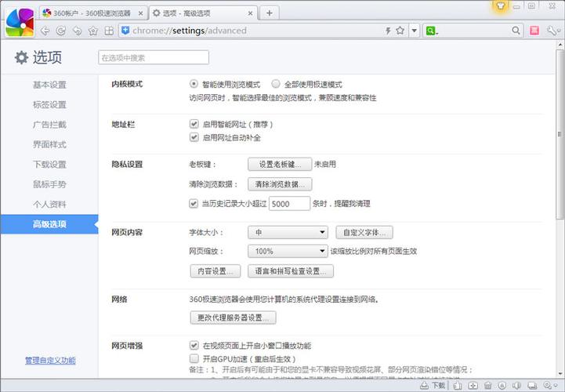Open the 管理自定义功能 link
Image resolution: width=565 pixels, height=392 pixels.
pos(50,361)
